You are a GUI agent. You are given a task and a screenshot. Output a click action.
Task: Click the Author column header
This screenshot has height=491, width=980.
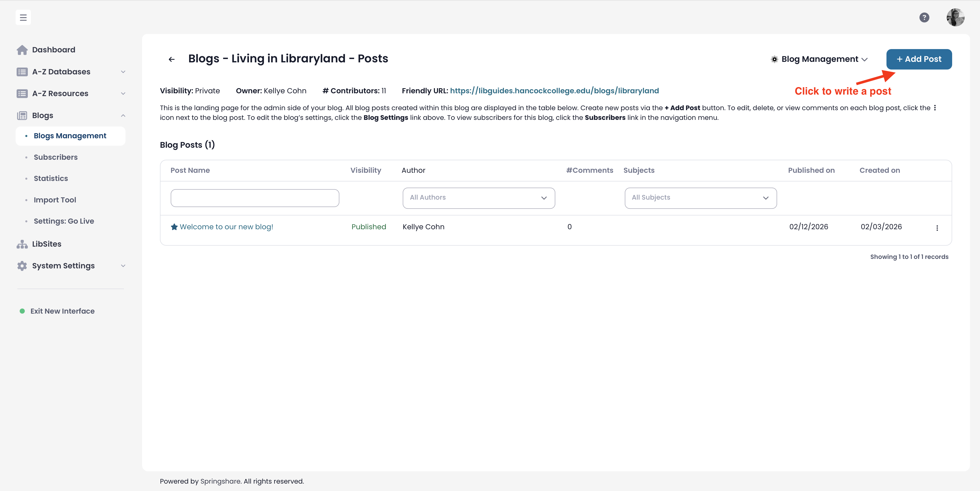point(413,170)
